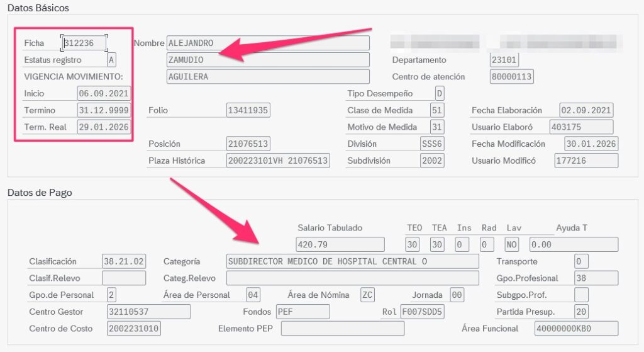The image size is (644, 352).
Task: Click the Ficha field with 312236
Action: 84,43
